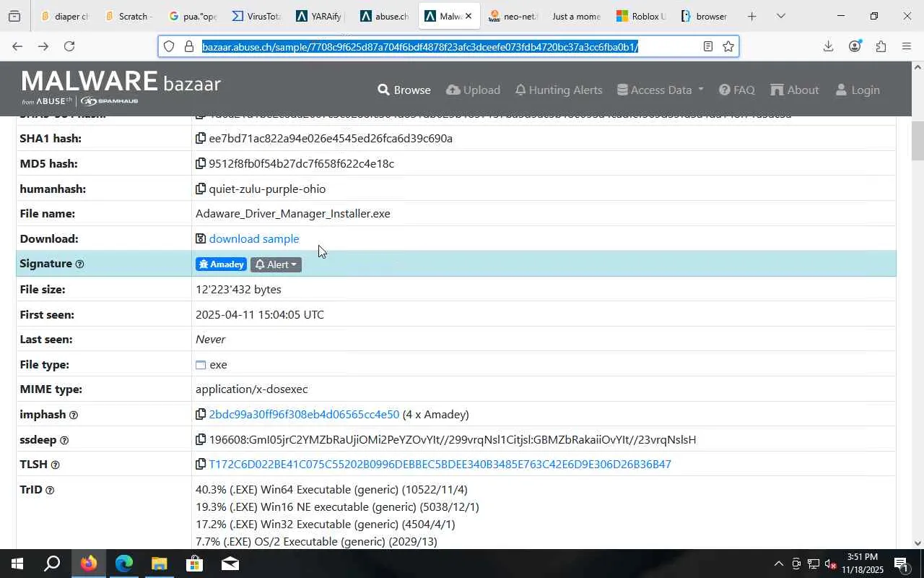924x578 pixels.
Task: Click the Amadey signature tag
Action: click(221, 264)
